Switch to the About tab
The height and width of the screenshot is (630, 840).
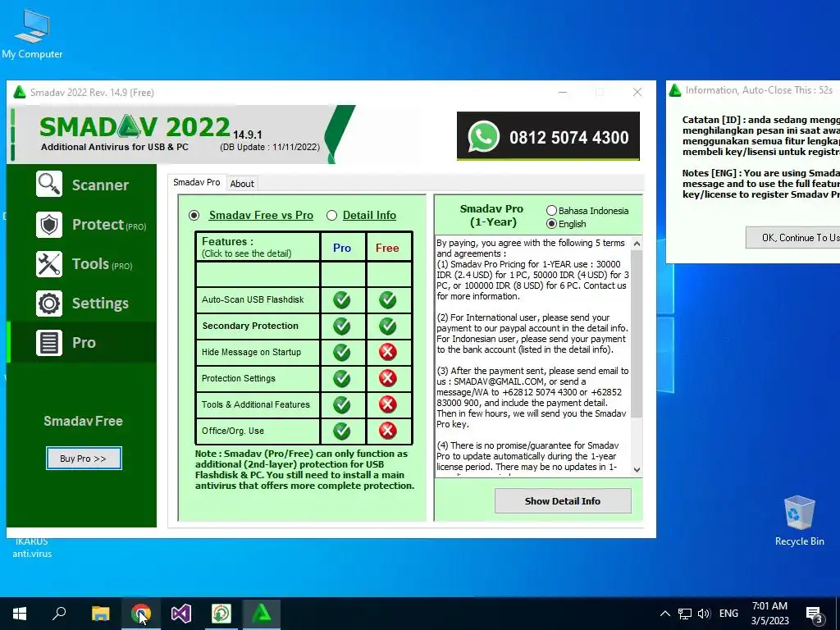(x=242, y=184)
